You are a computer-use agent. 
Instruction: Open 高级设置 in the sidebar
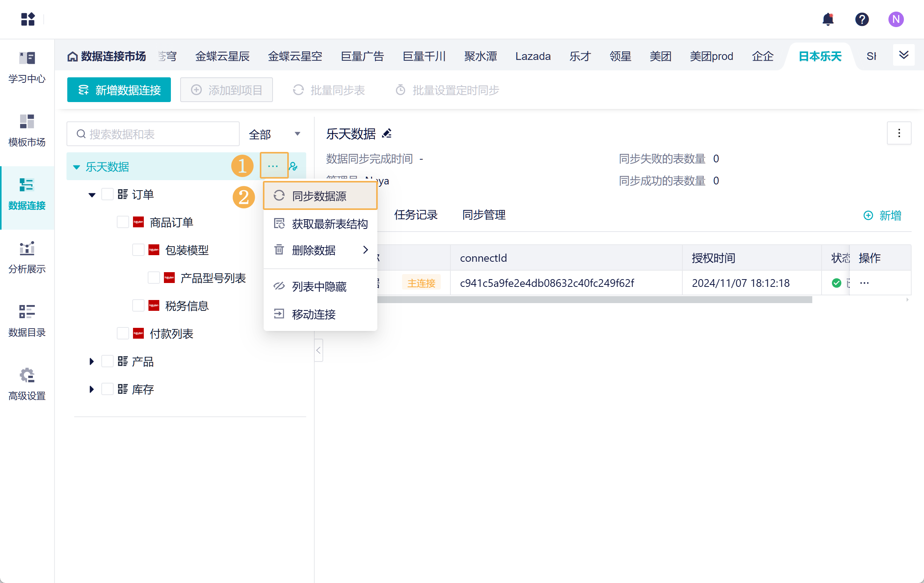click(x=27, y=384)
